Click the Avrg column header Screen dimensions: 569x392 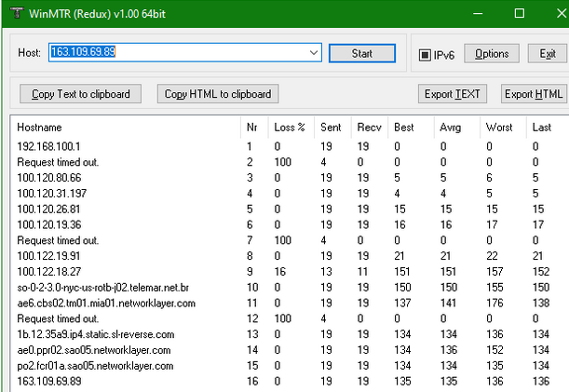(x=457, y=128)
